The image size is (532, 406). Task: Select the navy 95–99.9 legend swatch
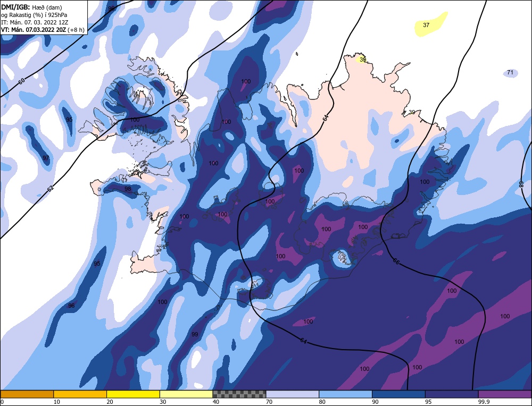pos(452,394)
